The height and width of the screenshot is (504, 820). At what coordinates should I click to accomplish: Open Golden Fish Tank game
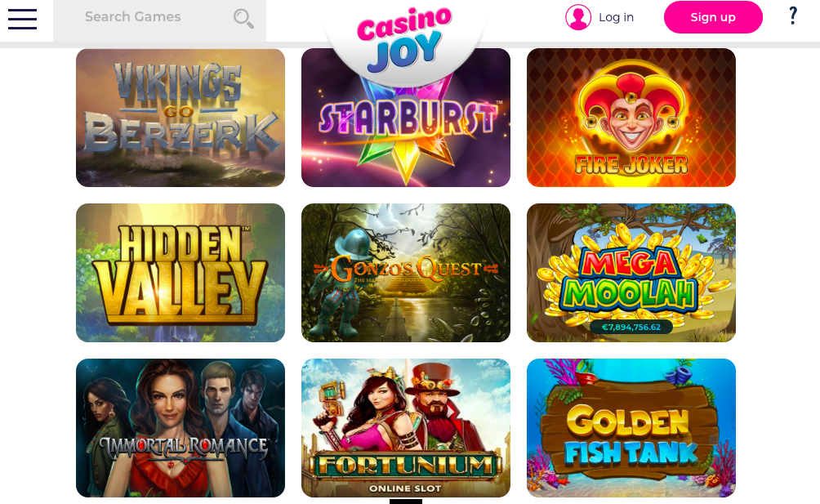pos(631,428)
